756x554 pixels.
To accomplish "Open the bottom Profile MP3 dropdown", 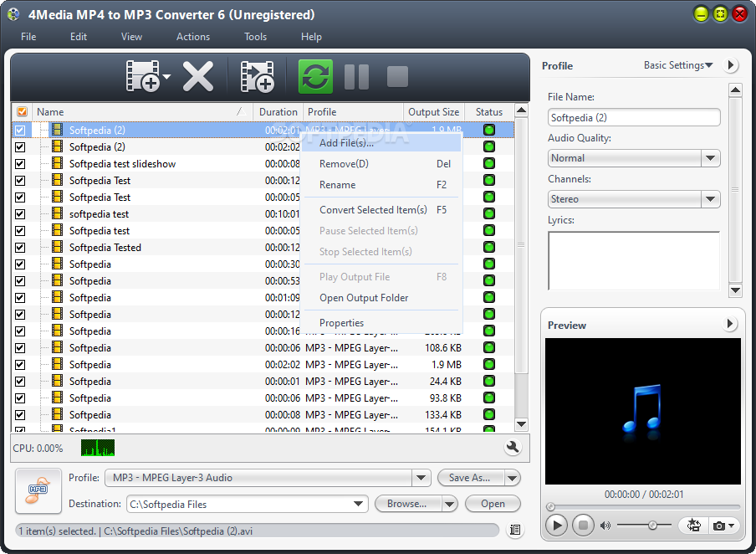I will coord(421,478).
